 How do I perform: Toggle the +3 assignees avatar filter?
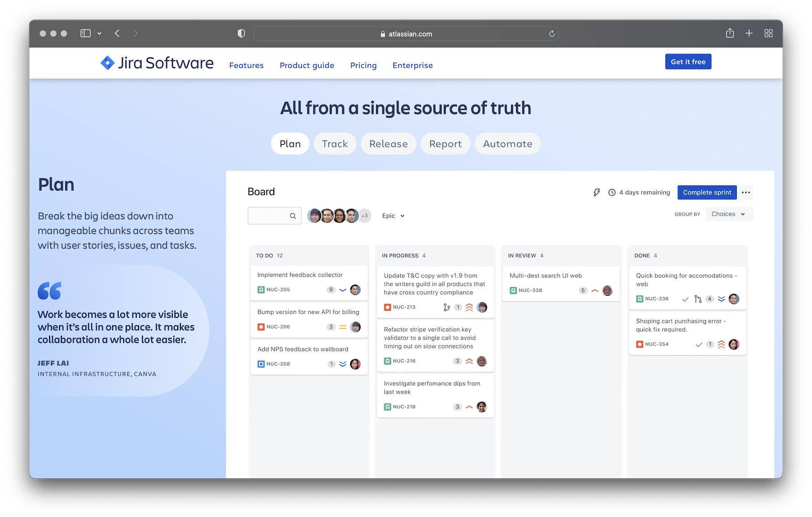point(364,216)
